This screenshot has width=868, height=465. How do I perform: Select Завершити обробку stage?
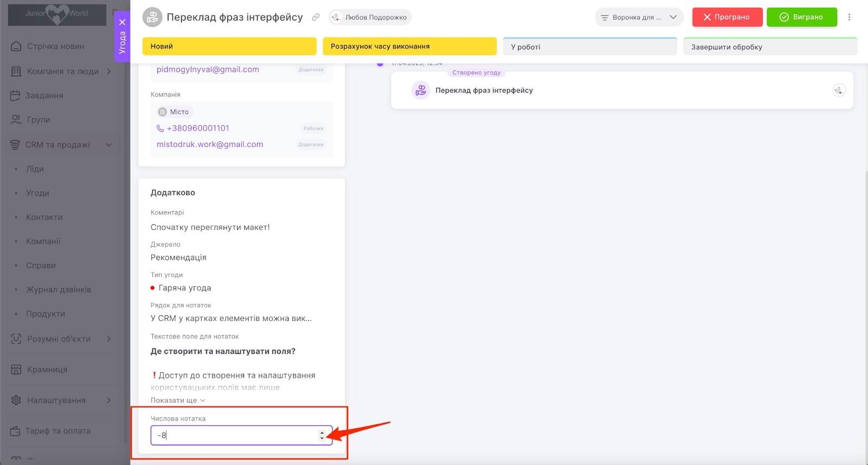coord(770,47)
